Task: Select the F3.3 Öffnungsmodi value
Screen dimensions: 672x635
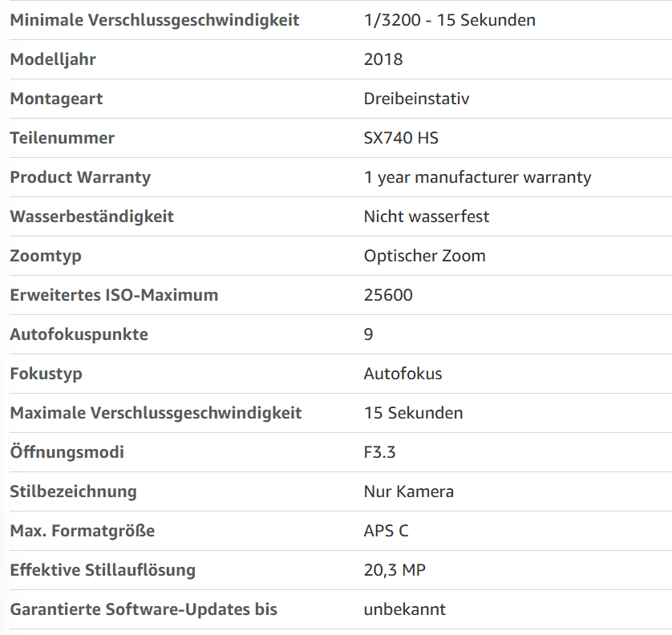Action: coord(379,452)
